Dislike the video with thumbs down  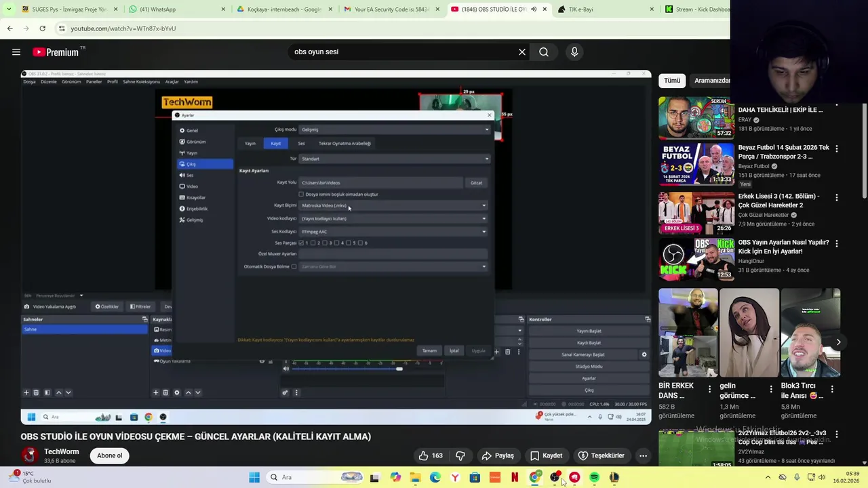click(460, 455)
